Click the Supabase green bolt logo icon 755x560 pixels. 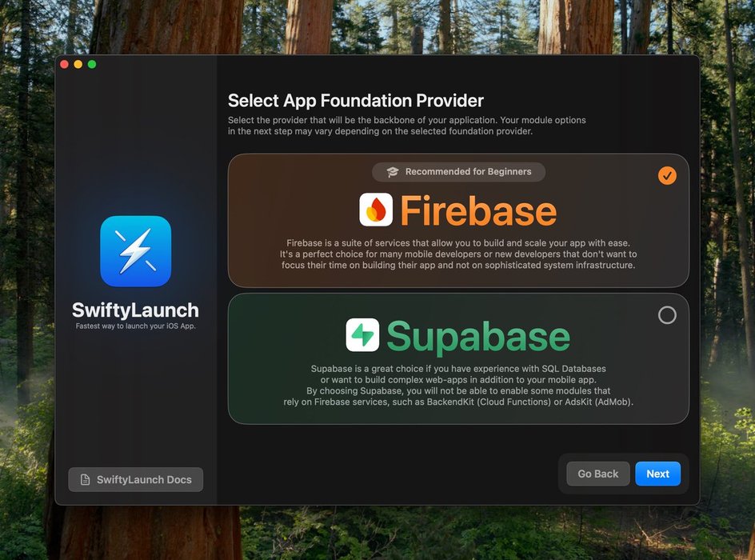click(x=362, y=334)
